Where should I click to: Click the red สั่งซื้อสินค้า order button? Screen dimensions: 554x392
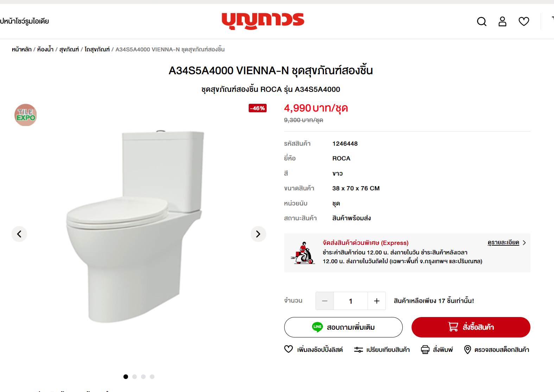[471, 327]
